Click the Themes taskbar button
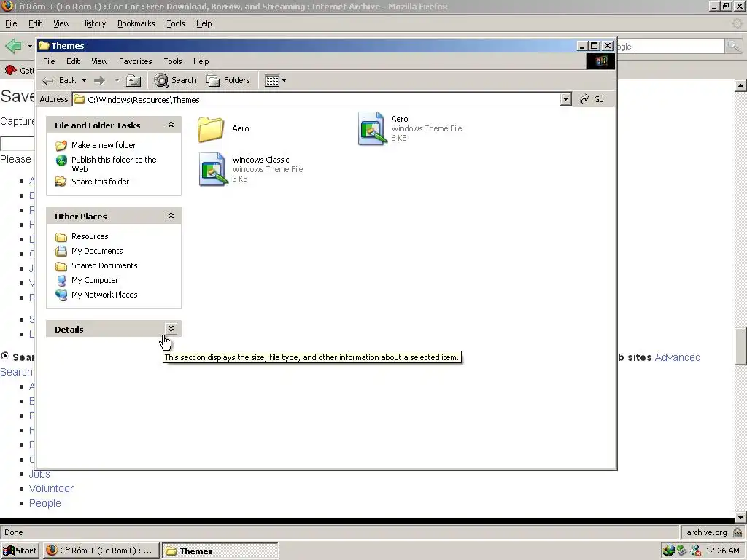The image size is (747, 560). (220, 551)
